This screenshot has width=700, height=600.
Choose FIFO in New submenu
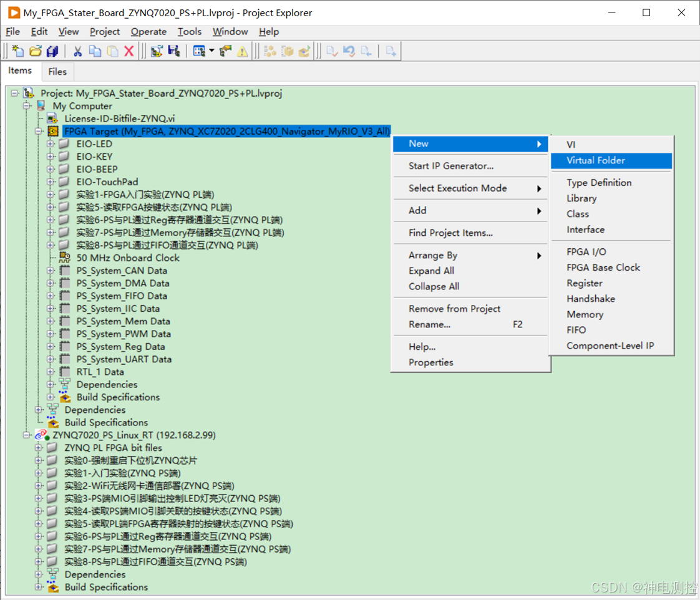pyautogui.click(x=611, y=330)
